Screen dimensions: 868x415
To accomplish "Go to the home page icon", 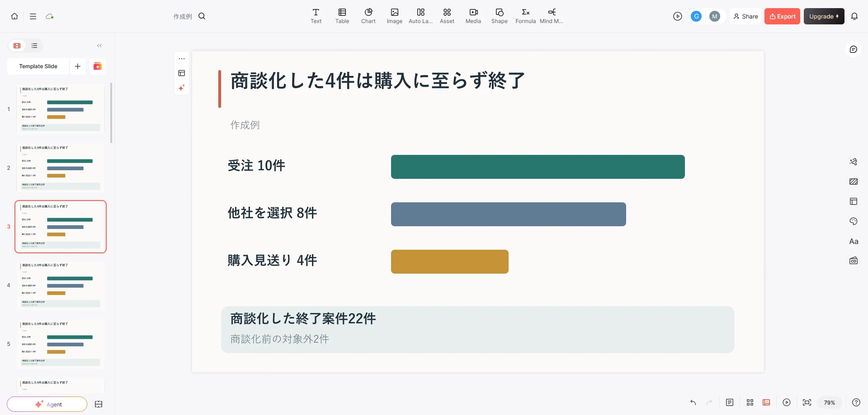I will pos(14,16).
